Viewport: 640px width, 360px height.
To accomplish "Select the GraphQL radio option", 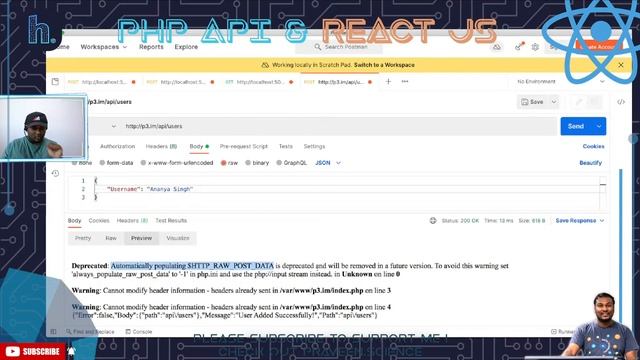I will 291,163.
